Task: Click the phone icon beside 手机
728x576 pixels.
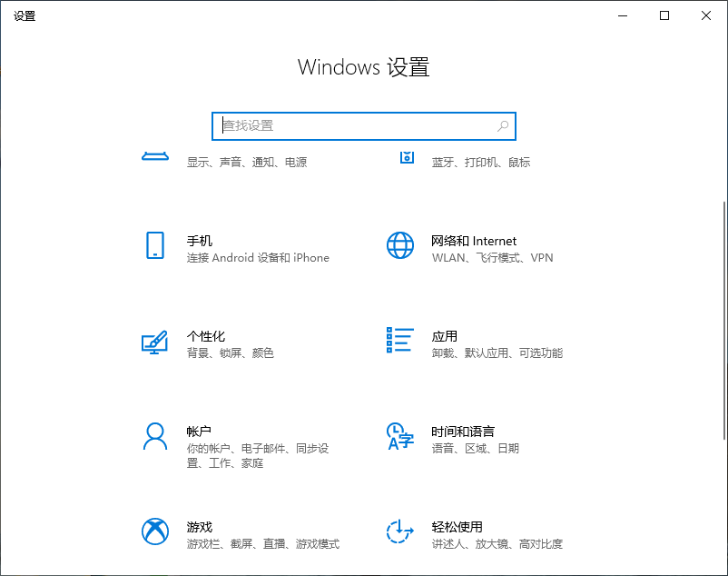Action: (x=155, y=245)
